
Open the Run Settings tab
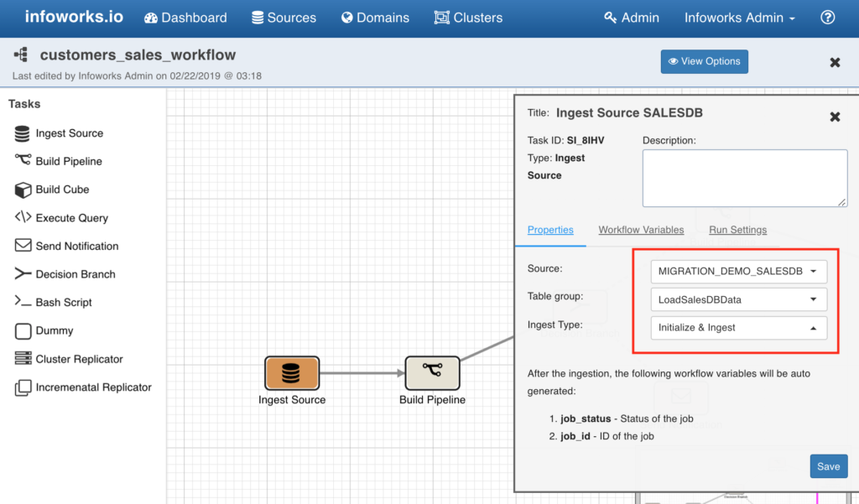coord(737,229)
